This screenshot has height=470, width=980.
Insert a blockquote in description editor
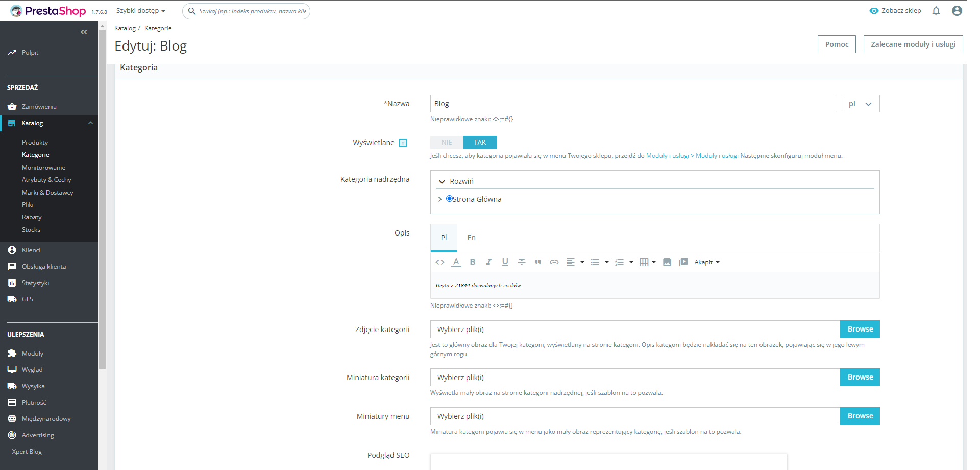click(x=537, y=262)
